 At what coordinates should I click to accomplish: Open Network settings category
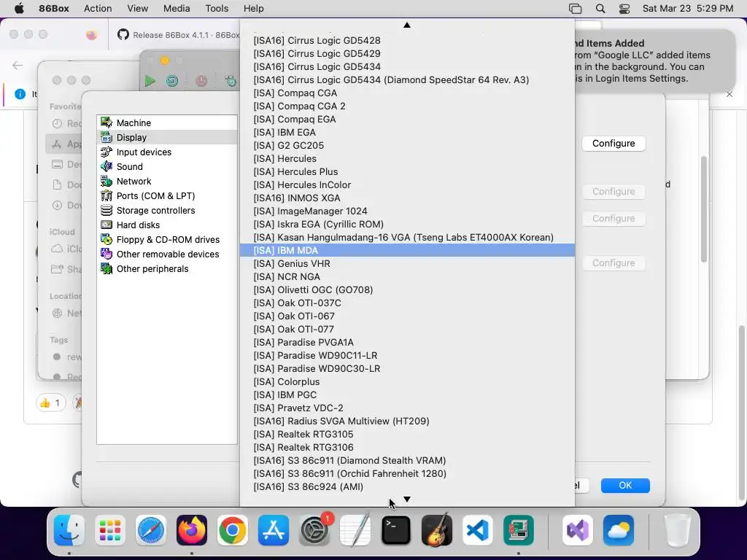pos(167,182)
